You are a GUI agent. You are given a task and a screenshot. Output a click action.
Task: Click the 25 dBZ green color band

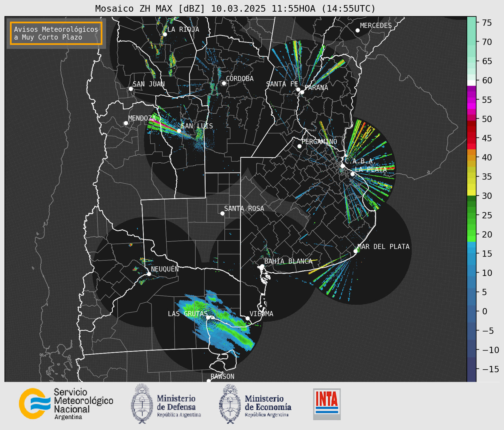(471, 215)
